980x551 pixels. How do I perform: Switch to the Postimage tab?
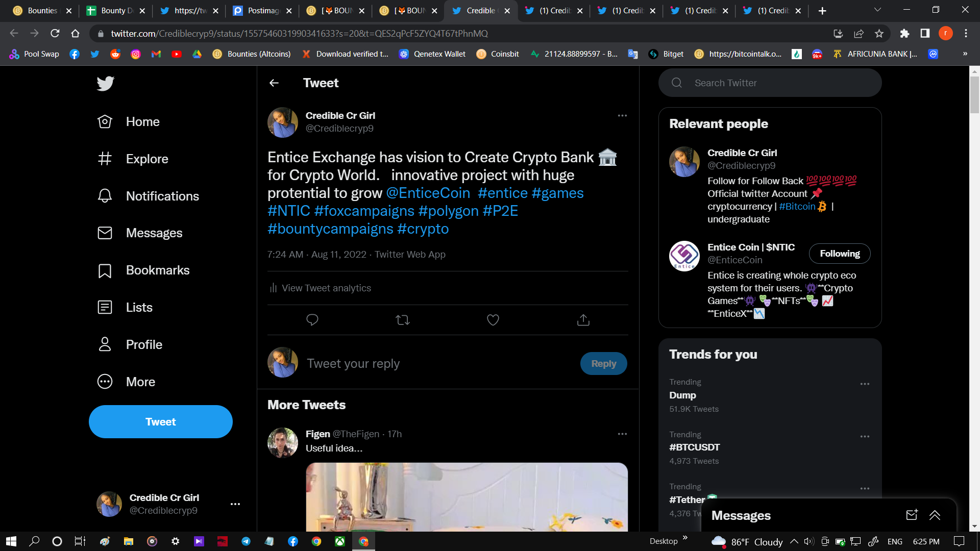[262, 11]
